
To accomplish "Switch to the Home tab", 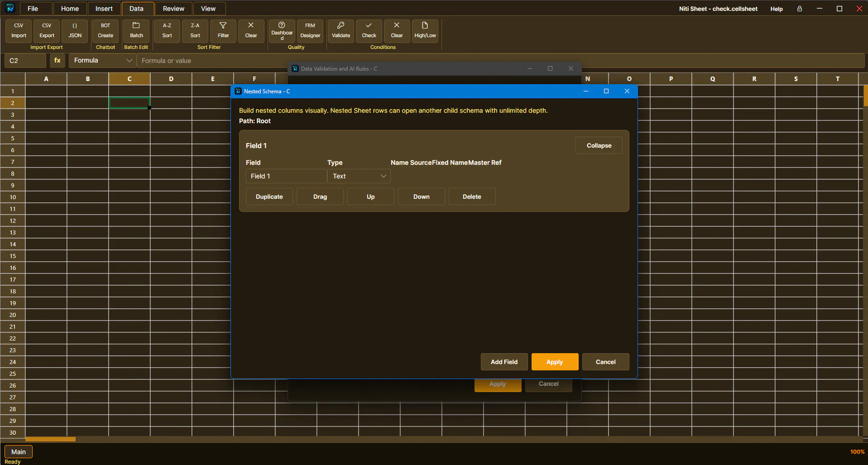I will coord(70,9).
